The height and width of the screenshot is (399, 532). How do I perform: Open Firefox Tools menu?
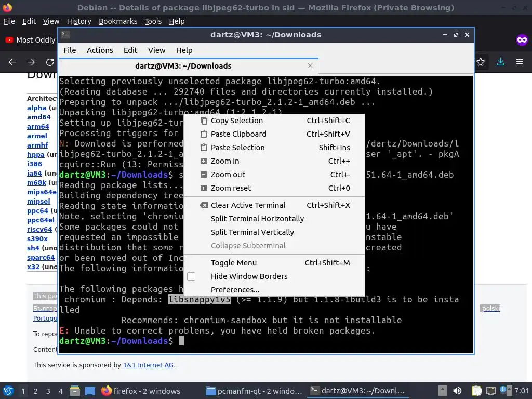[153, 21]
